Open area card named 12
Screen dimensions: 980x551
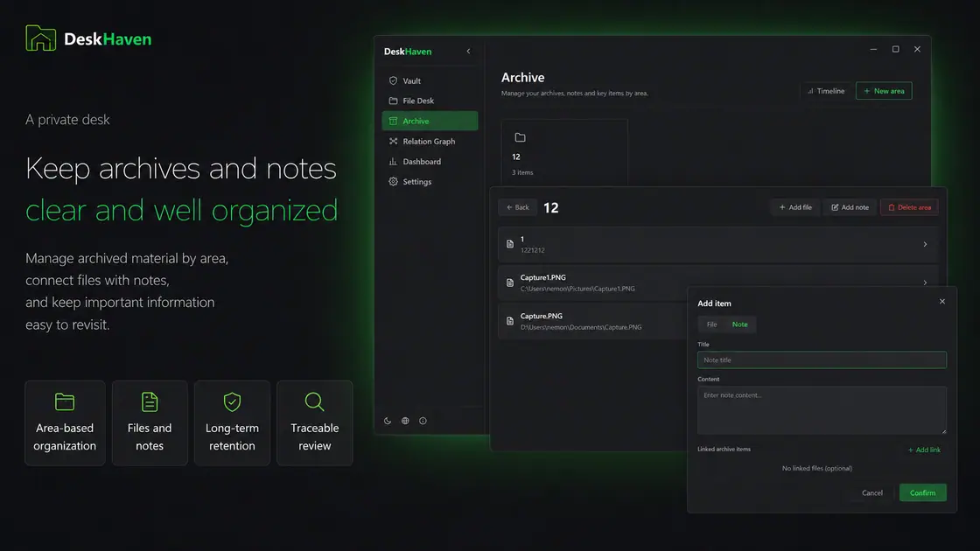[563, 152]
